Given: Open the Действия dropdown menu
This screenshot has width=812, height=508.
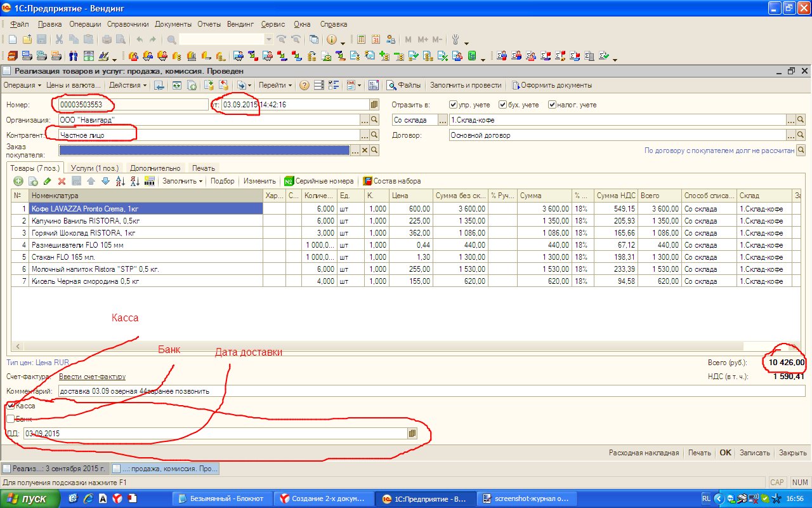Looking at the screenshot, I should [128, 85].
